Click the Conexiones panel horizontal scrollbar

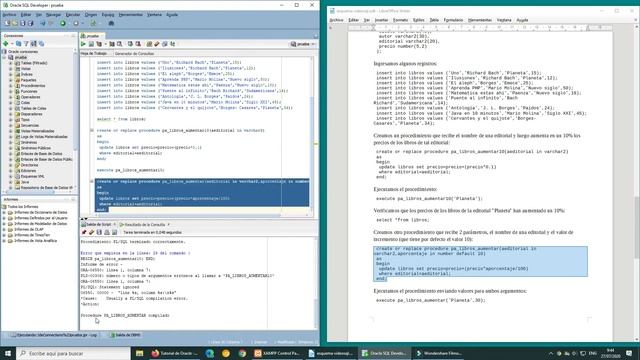point(38,192)
